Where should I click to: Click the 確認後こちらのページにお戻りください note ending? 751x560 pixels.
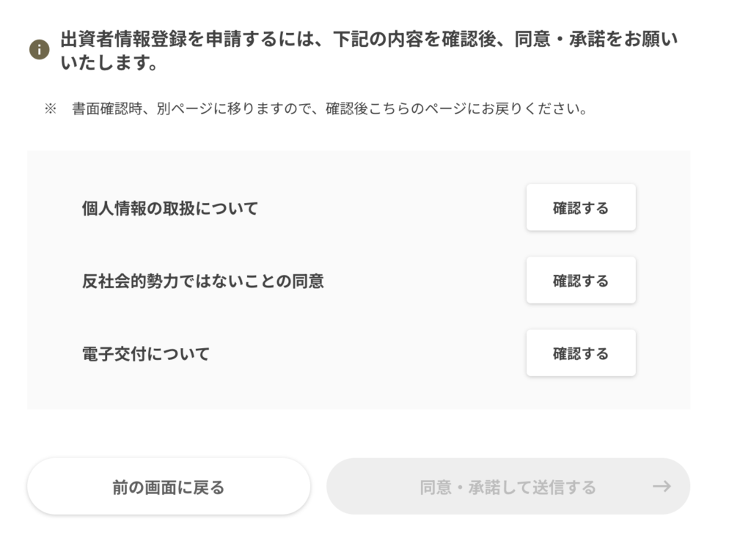pyautogui.click(x=456, y=109)
